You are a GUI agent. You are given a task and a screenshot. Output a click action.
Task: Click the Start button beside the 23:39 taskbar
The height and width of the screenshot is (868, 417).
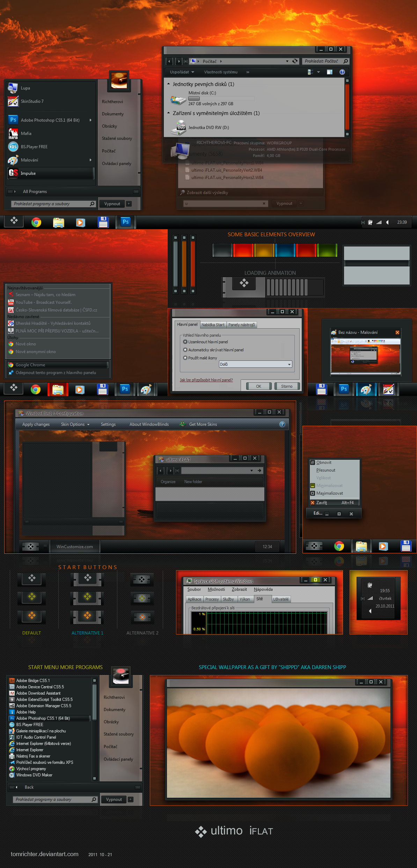[x=14, y=221]
